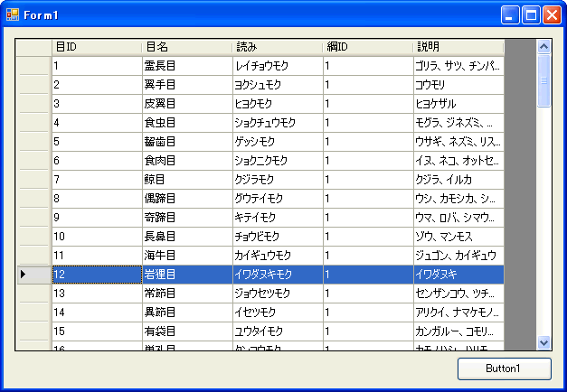Click the description cell starting with センザンコウ

coord(458,294)
